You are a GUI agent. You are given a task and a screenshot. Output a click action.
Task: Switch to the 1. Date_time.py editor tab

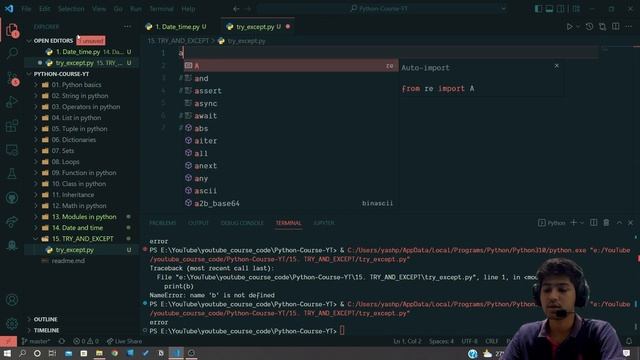pos(177,27)
